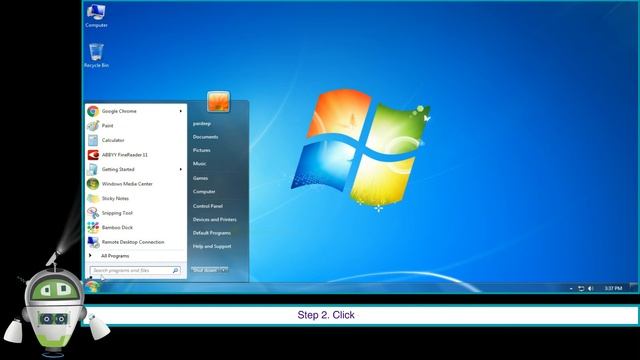Viewport: 640px width, 360px height.
Task: Open pardeep user folder link
Action: 202,123
